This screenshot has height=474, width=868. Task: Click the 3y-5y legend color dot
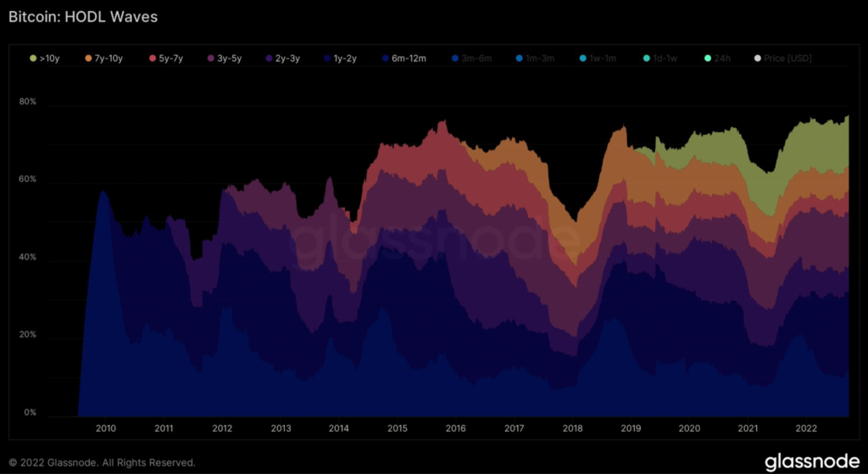(x=211, y=59)
